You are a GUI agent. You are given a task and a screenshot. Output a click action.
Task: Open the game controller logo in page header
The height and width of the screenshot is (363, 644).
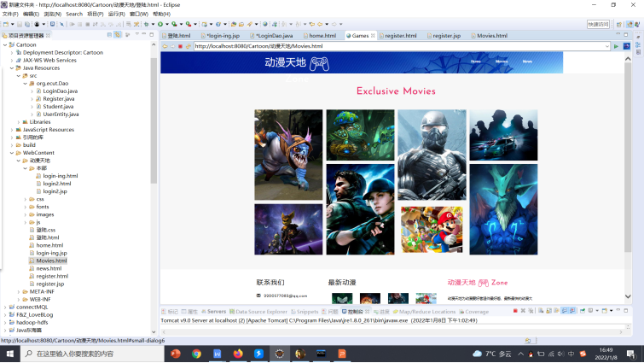[319, 64]
